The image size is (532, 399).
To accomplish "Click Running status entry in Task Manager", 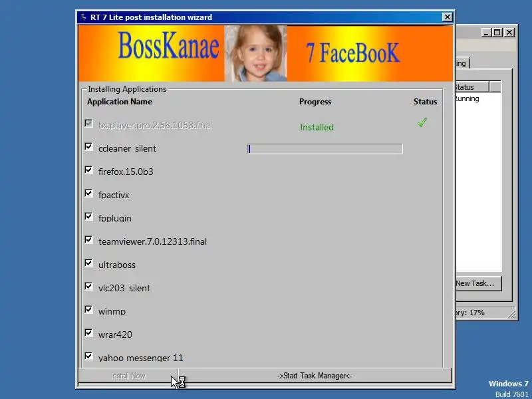I will pos(467,98).
